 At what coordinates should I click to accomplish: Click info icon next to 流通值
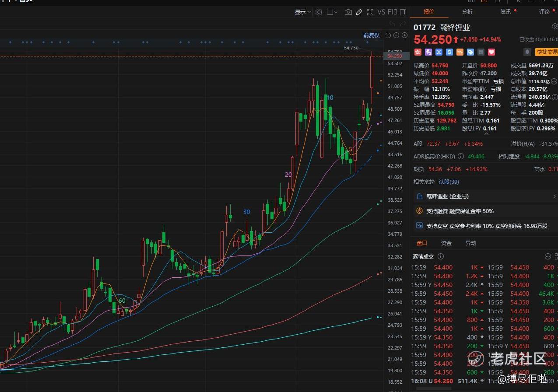pyautogui.click(x=554, y=97)
